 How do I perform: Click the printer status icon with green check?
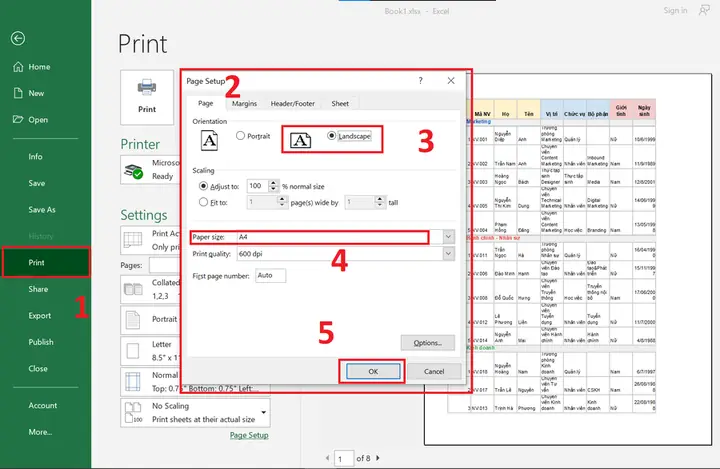pos(134,171)
